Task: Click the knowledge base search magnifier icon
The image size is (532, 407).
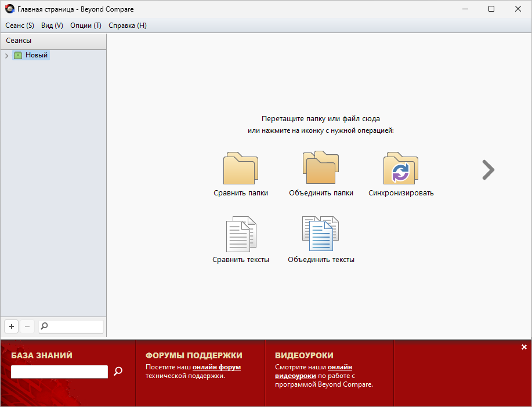Action: [118, 371]
